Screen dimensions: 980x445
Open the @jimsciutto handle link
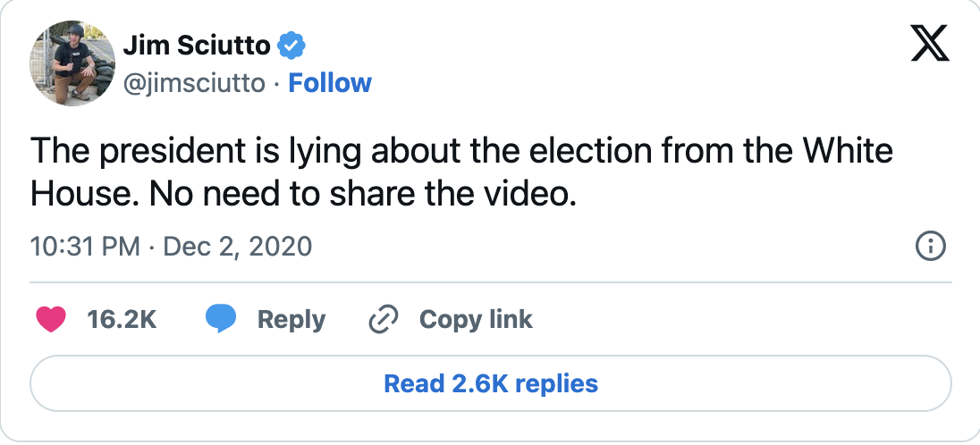pos(193,83)
